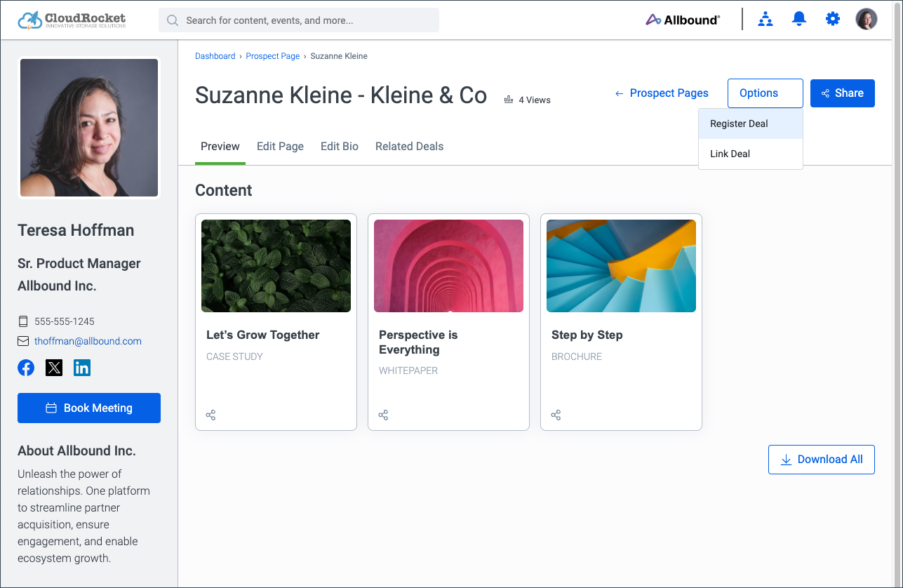Open the settings gear icon
The width and height of the screenshot is (903, 588).
(832, 19)
